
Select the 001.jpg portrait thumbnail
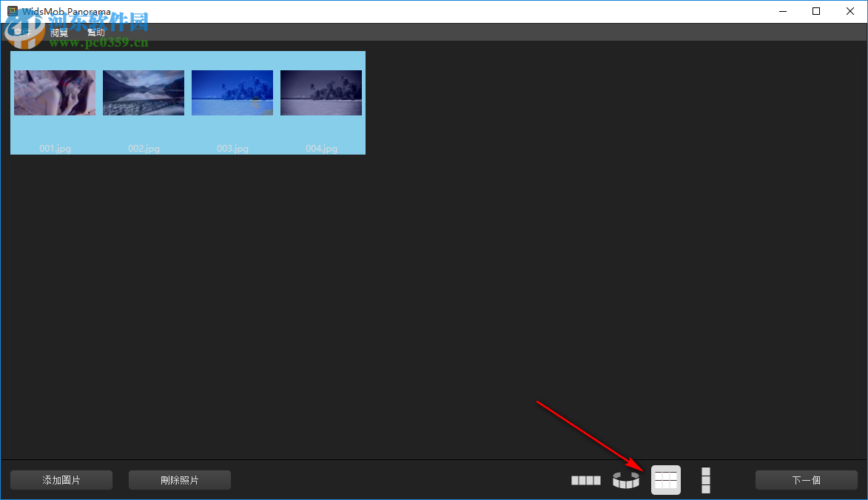(54, 92)
